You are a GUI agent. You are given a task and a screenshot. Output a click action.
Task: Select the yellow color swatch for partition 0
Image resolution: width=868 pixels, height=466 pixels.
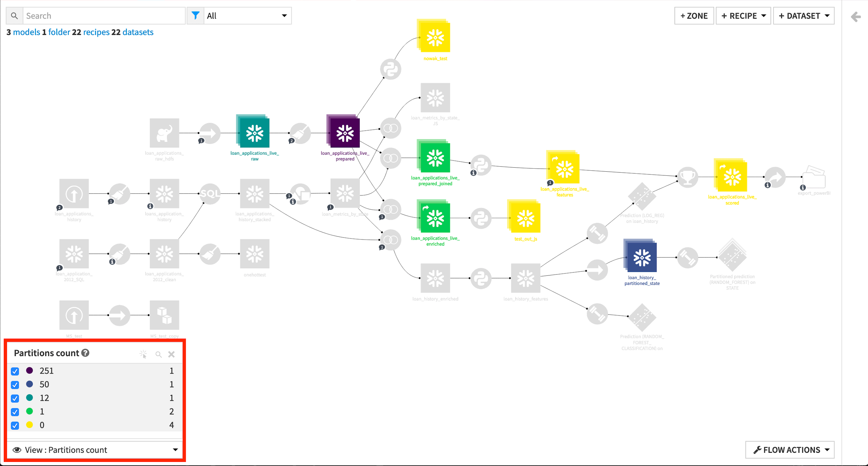click(x=29, y=425)
